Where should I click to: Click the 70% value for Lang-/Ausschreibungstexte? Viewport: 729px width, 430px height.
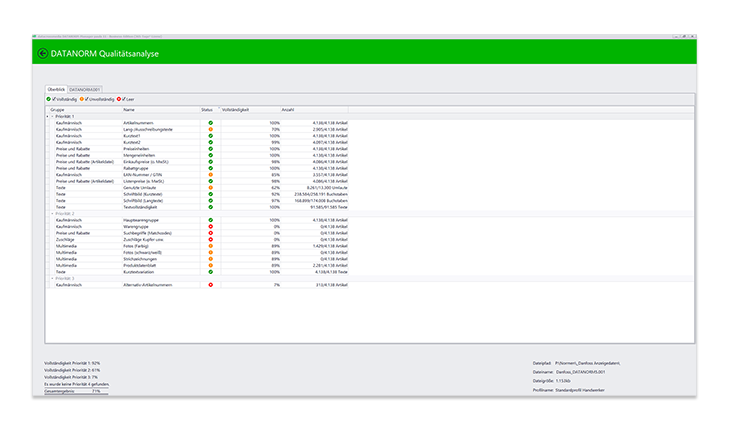(x=275, y=129)
